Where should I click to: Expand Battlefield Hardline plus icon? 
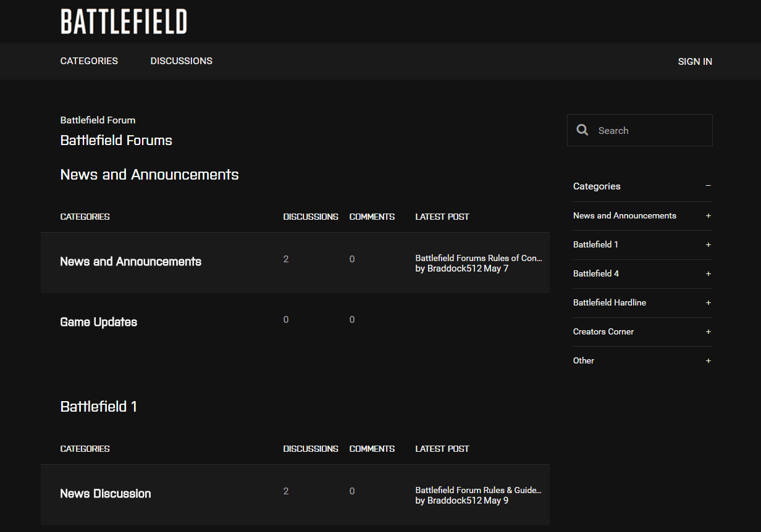coord(708,303)
